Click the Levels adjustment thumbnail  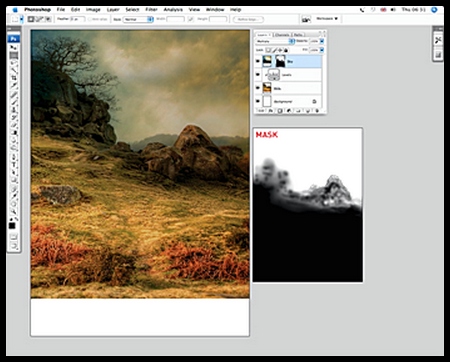[x=274, y=75]
